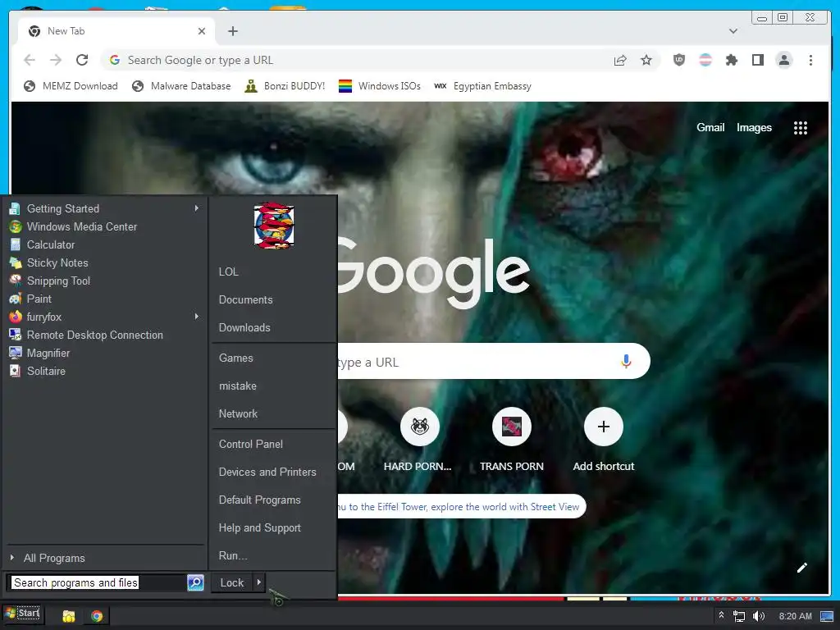Open the user account picture in Start menu
Screen dimensions: 840x630
click(274, 226)
